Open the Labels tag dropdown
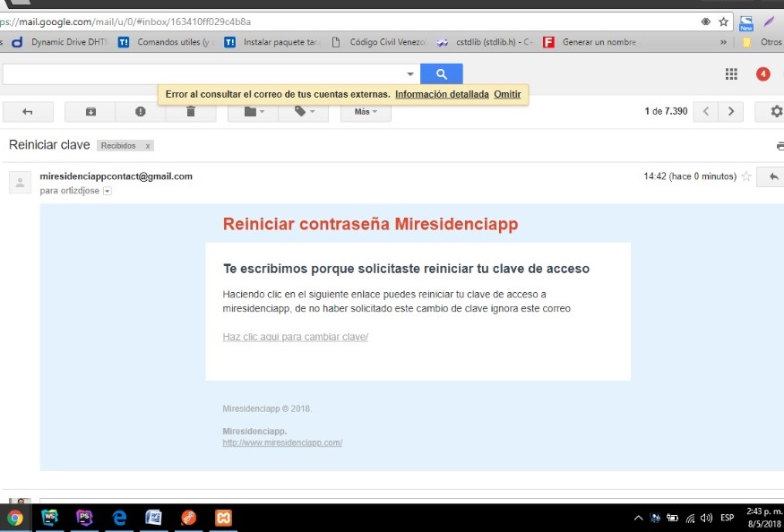 303,112
